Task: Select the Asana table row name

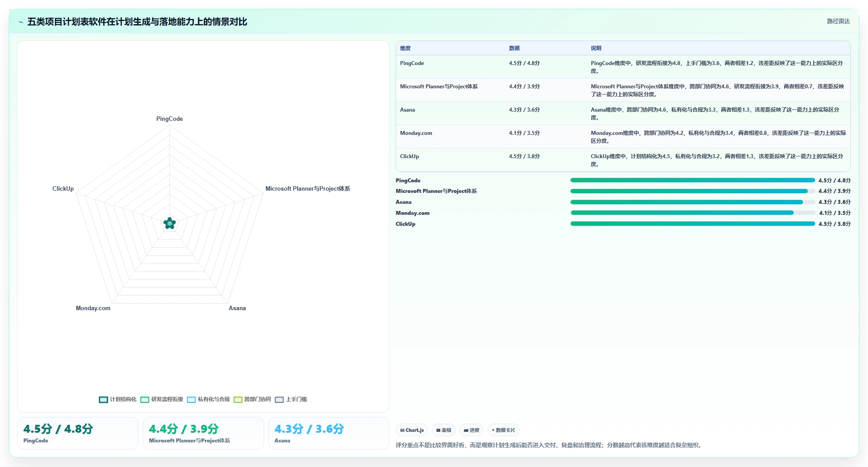Action: [x=407, y=110]
